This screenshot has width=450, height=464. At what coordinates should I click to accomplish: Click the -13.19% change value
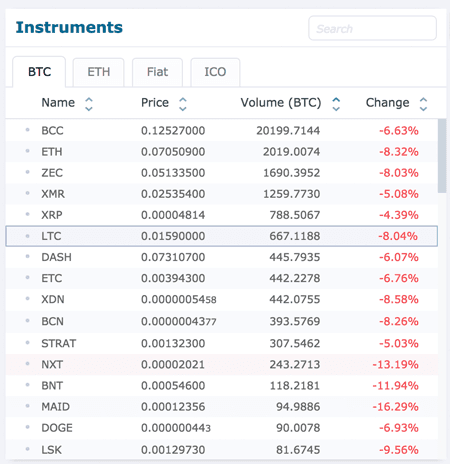point(395,365)
